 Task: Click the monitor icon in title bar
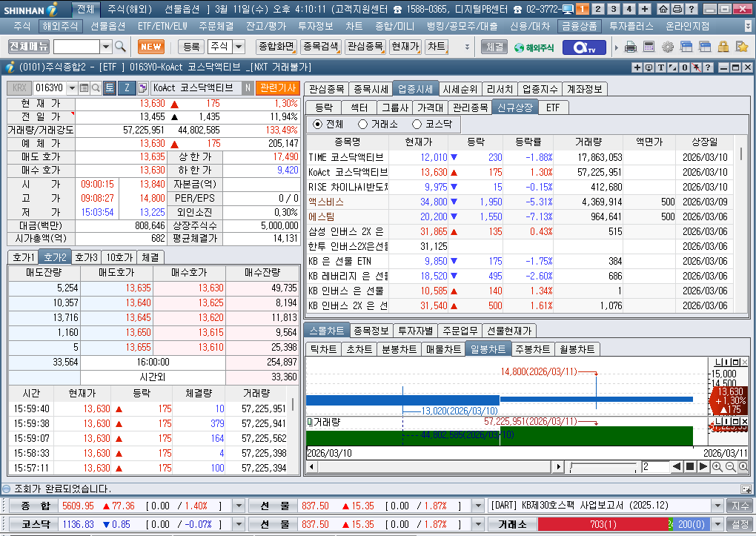[x=568, y=9]
